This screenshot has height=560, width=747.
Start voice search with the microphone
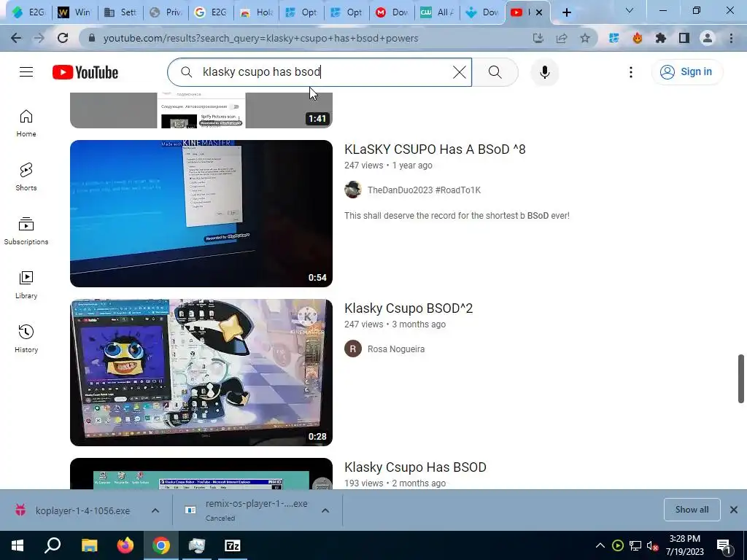(x=544, y=72)
